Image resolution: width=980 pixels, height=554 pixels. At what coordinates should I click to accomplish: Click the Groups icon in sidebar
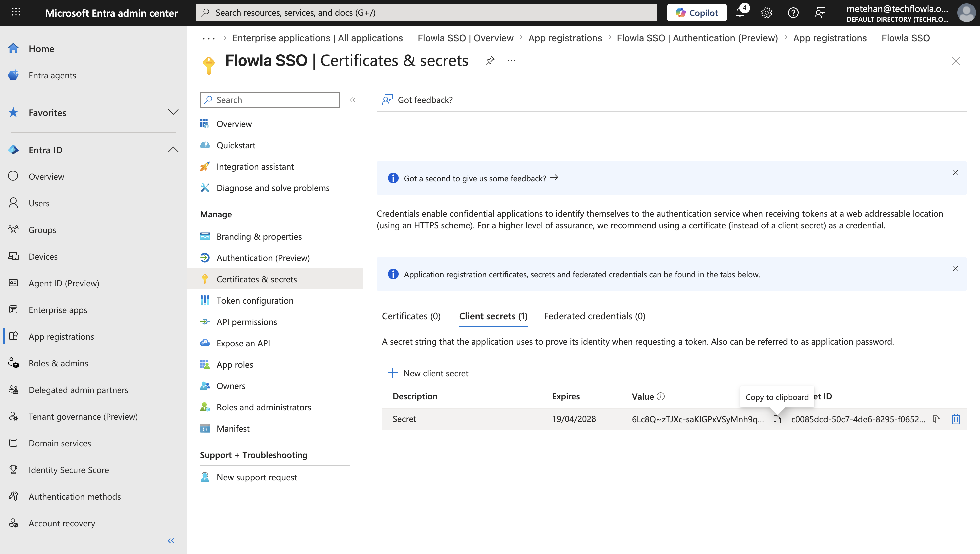[13, 229]
